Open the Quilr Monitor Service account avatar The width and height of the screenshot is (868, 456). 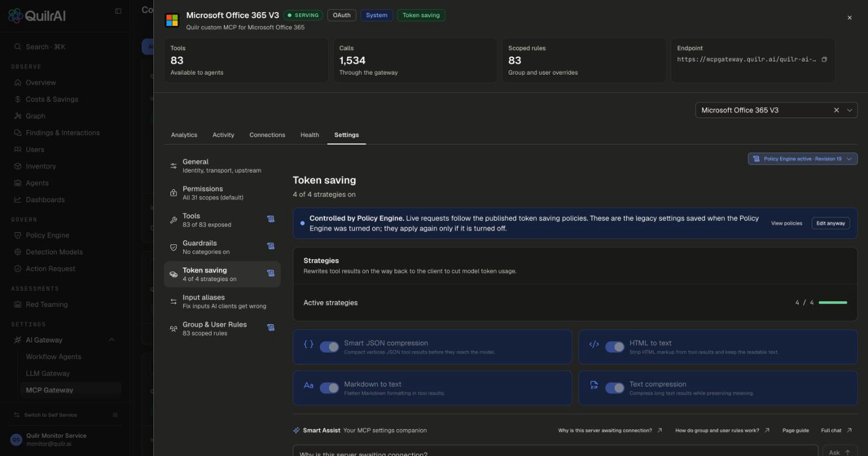point(16,440)
